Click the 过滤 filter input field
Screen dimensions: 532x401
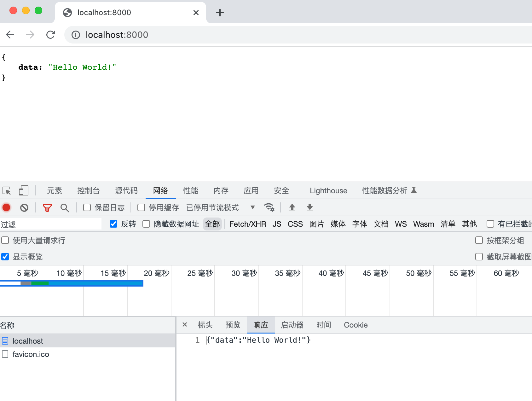pos(51,224)
